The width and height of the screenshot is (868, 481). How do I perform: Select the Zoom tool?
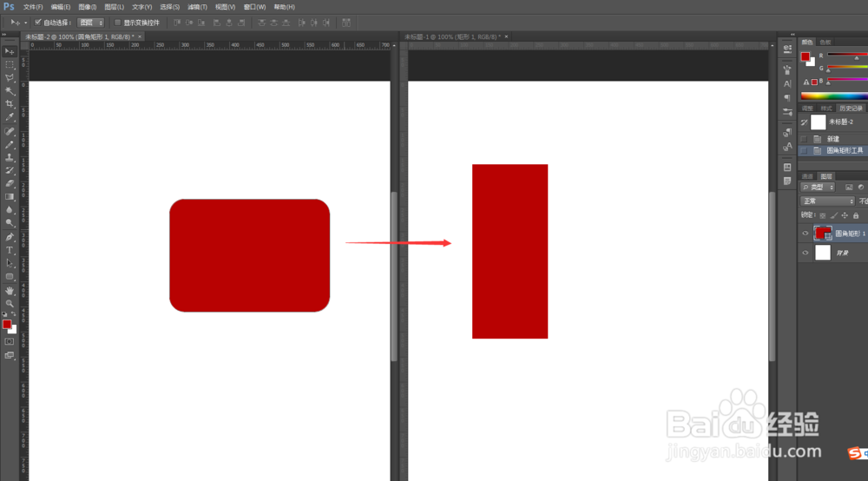click(x=10, y=303)
